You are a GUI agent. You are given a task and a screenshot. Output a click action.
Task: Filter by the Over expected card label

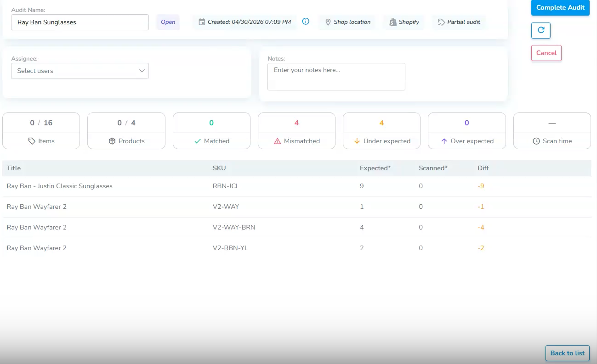[x=472, y=141]
